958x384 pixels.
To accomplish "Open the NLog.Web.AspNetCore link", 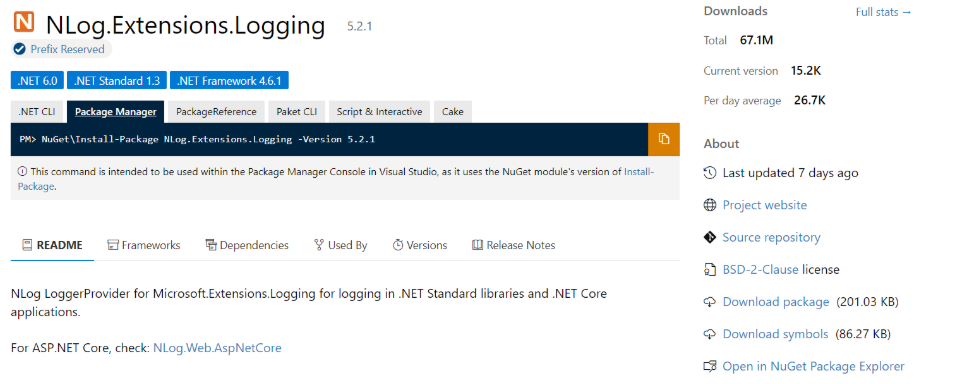I will [217, 348].
